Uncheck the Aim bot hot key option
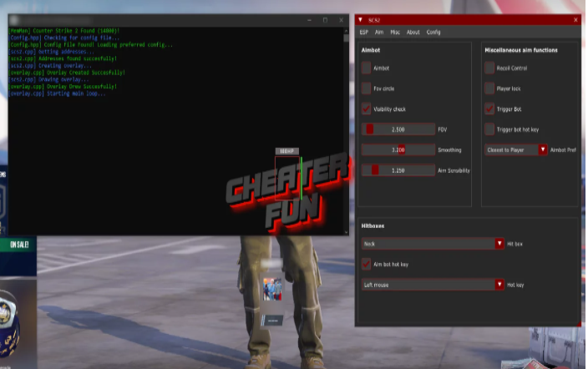The image size is (588, 369). pyautogui.click(x=367, y=264)
